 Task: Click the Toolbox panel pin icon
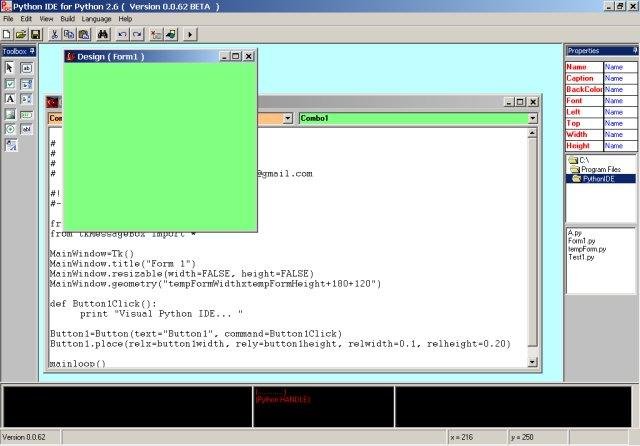pos(32,51)
